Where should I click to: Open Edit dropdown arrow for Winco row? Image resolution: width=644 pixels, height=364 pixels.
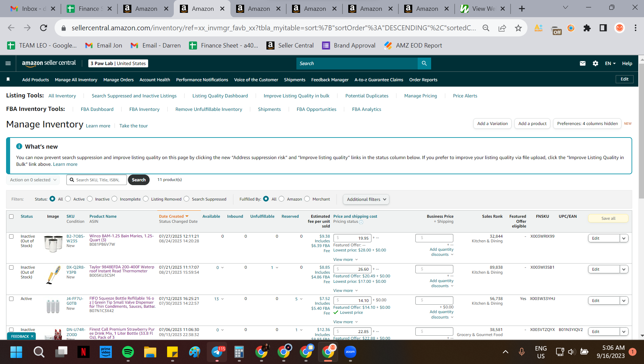click(x=624, y=238)
